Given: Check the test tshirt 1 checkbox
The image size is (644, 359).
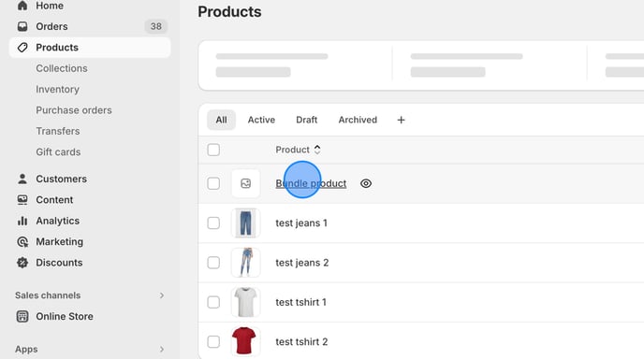Looking at the screenshot, I should click(213, 302).
